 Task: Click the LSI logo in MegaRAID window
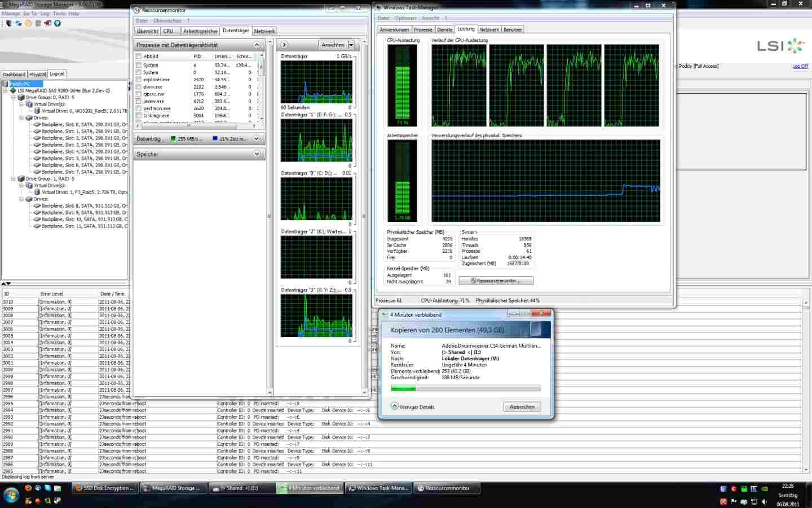click(x=781, y=46)
